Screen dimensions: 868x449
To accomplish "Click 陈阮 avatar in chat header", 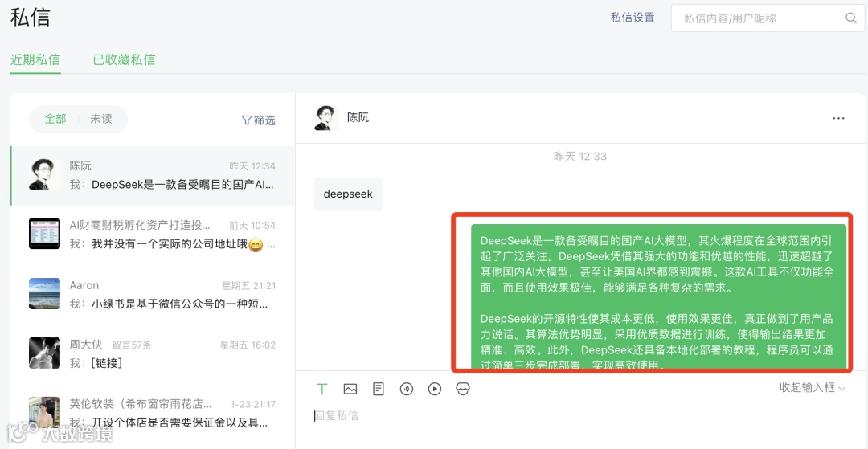I will (x=326, y=118).
